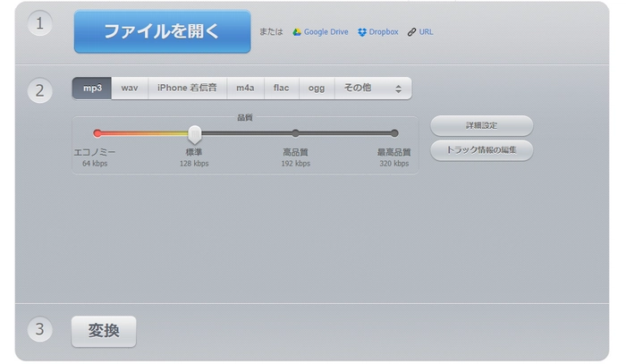Click the 128 kbps value
This screenshot has width=626, height=364.
click(x=194, y=164)
